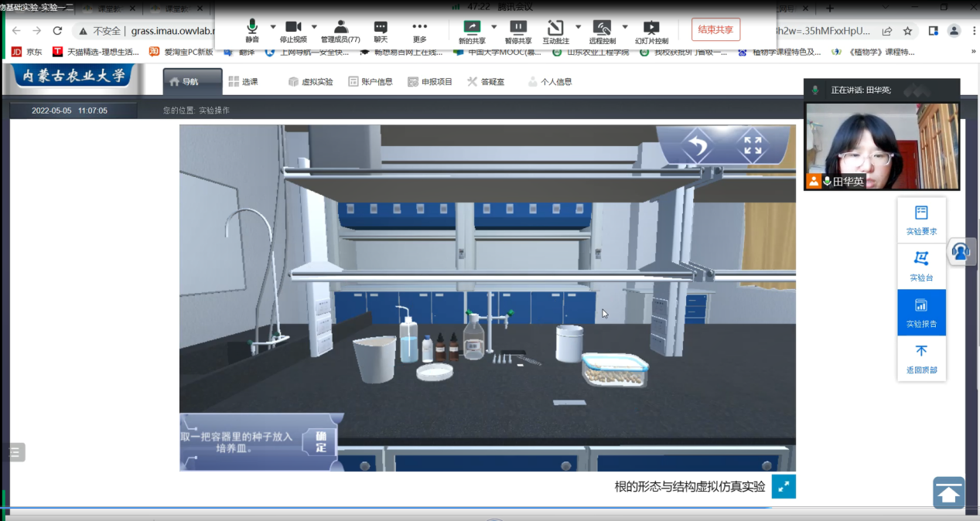Select the 账户信息 navigation tab
Viewport: 980px width, 521px height.
370,81
